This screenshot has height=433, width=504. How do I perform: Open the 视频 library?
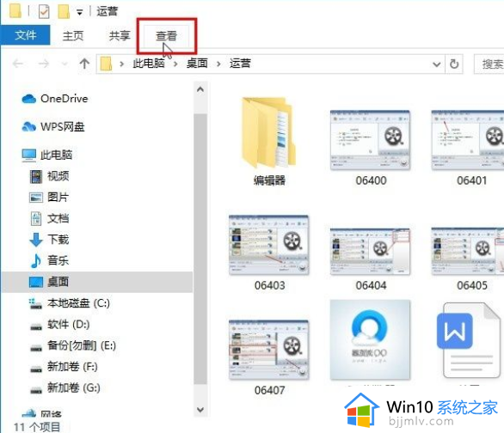(x=58, y=176)
